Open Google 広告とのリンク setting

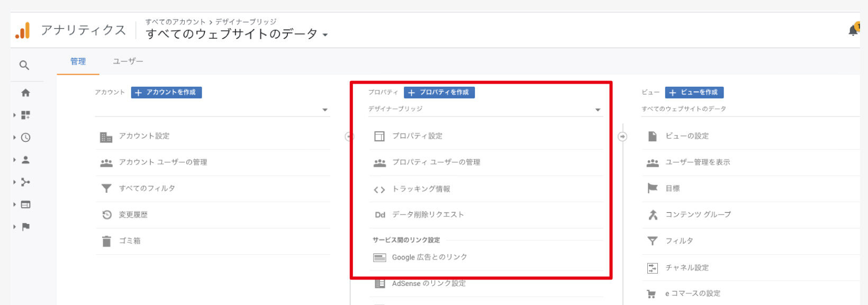(x=429, y=257)
